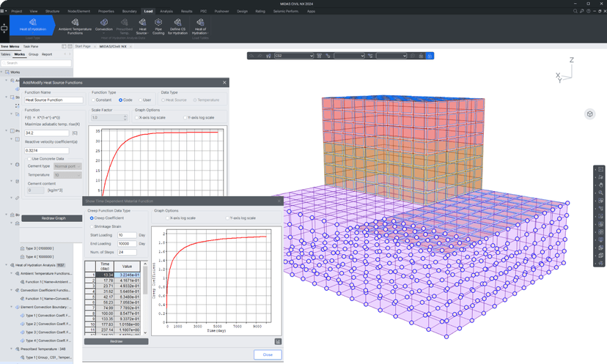
Task: Choose the Shrinkage Strain radio option
Action: click(x=92, y=226)
